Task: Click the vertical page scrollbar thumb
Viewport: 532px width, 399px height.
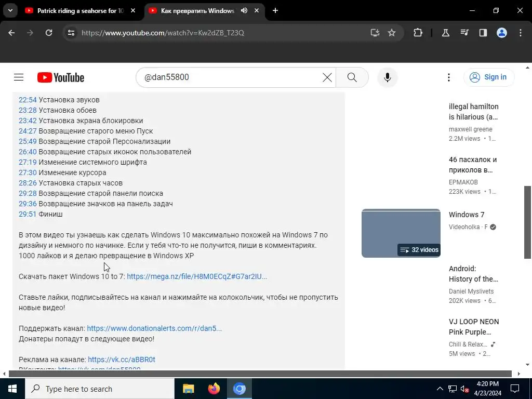Action: pos(527,222)
